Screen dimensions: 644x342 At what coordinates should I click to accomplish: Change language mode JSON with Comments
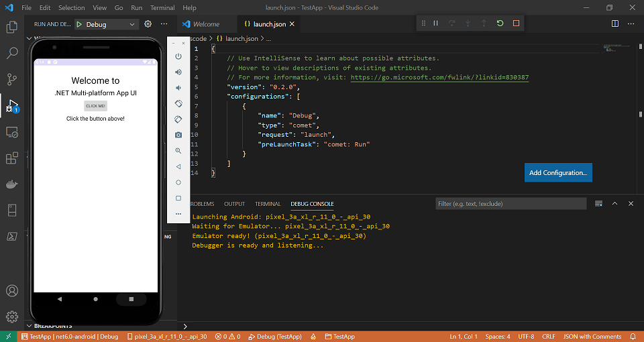point(592,337)
